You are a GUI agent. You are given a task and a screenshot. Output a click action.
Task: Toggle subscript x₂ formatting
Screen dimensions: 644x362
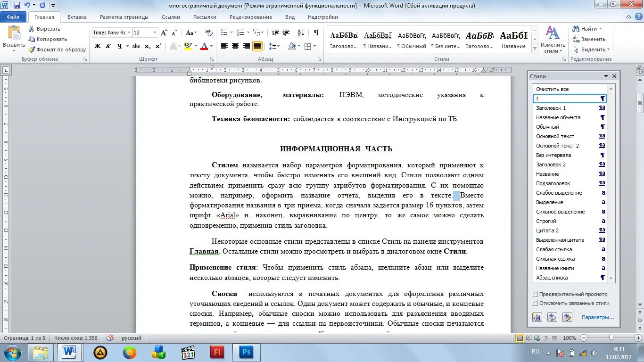tap(147, 46)
